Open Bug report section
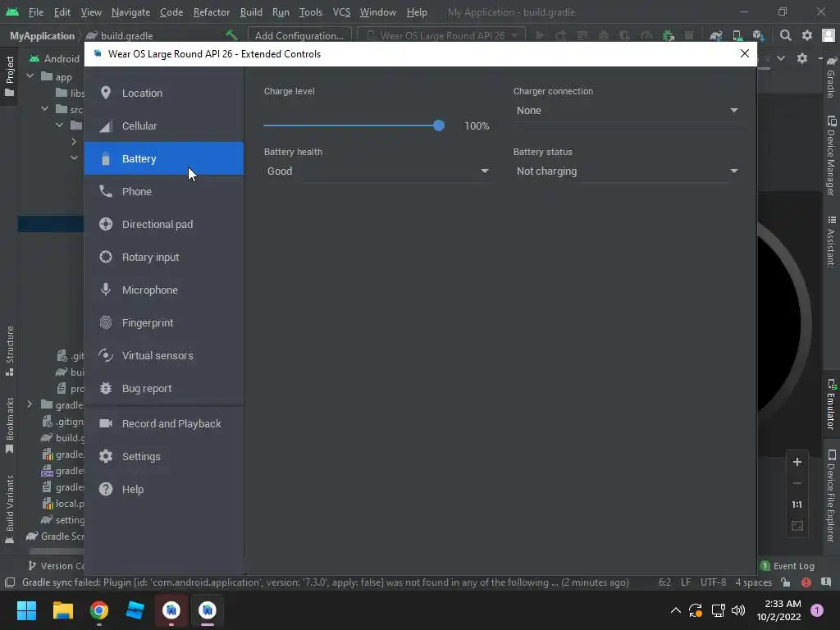 164,388
